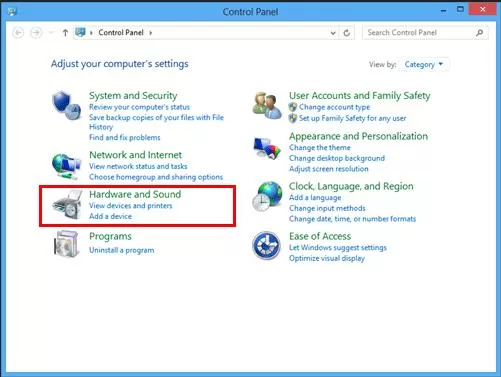
Task: Click Let Windows suggest settings
Action: tap(338, 248)
